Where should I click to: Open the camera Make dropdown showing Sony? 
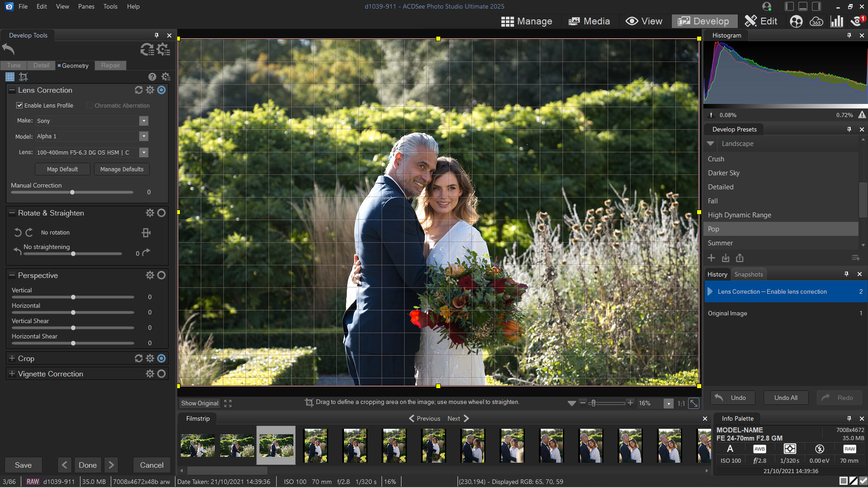143,121
